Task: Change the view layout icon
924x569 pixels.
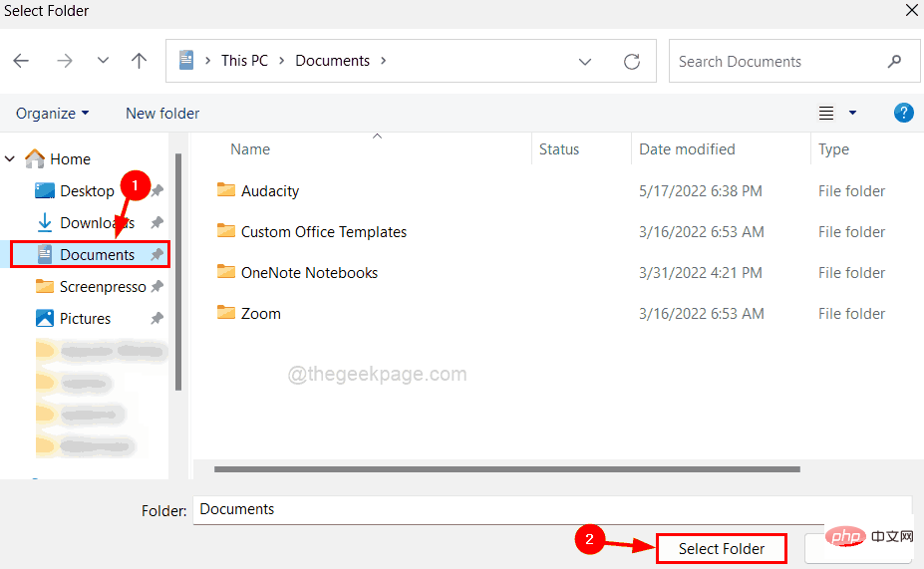Action: pos(826,113)
